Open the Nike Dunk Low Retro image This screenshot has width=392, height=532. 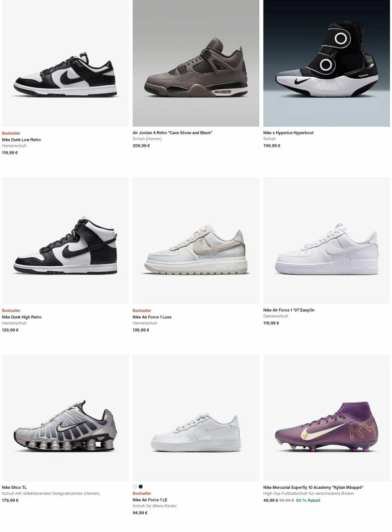coord(65,63)
